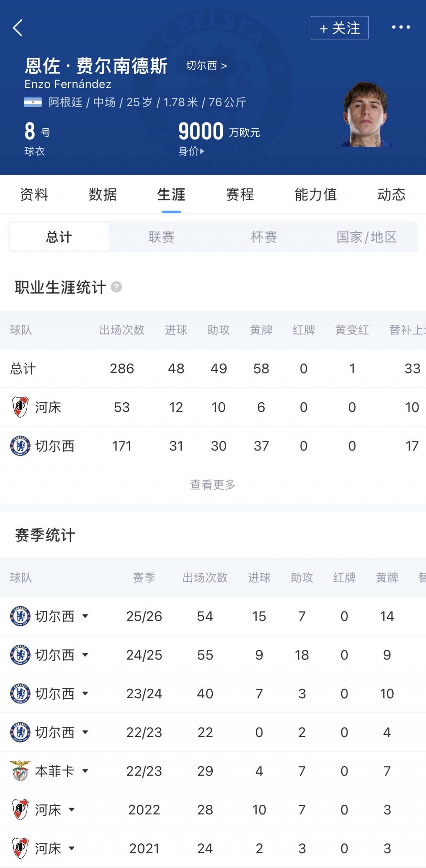The image size is (426, 868).
Task: Tap 查看更多 to show more teams
Action: pos(213,484)
